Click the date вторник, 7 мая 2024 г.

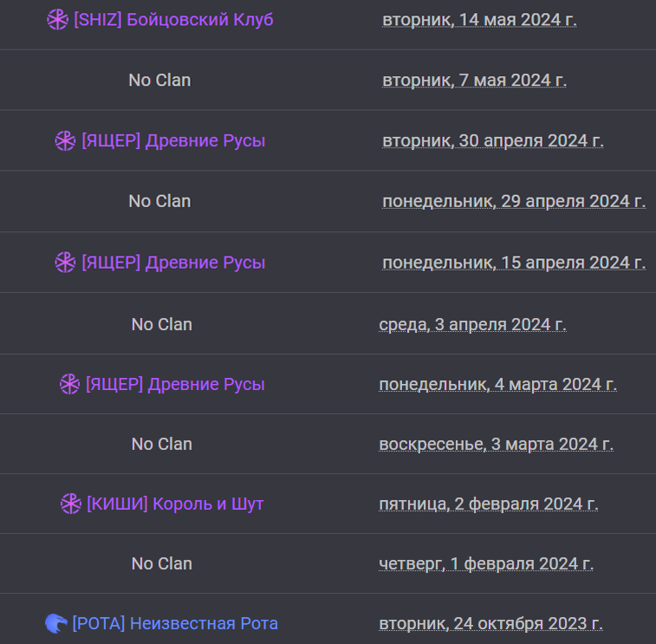474,80
